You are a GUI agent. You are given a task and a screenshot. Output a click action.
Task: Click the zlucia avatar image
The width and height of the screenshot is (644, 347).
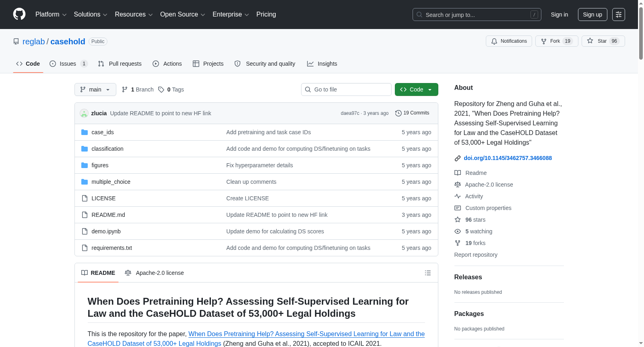(84, 113)
